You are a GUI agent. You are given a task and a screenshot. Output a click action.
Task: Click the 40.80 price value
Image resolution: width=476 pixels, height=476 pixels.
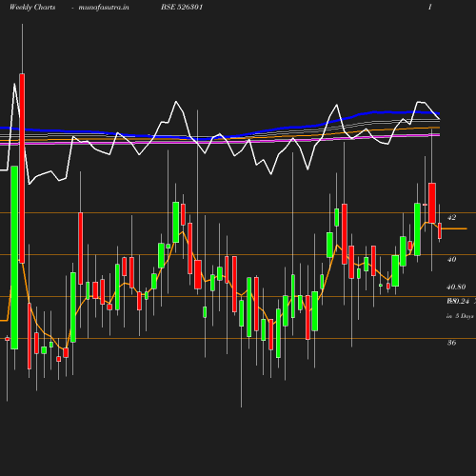coord(456,287)
